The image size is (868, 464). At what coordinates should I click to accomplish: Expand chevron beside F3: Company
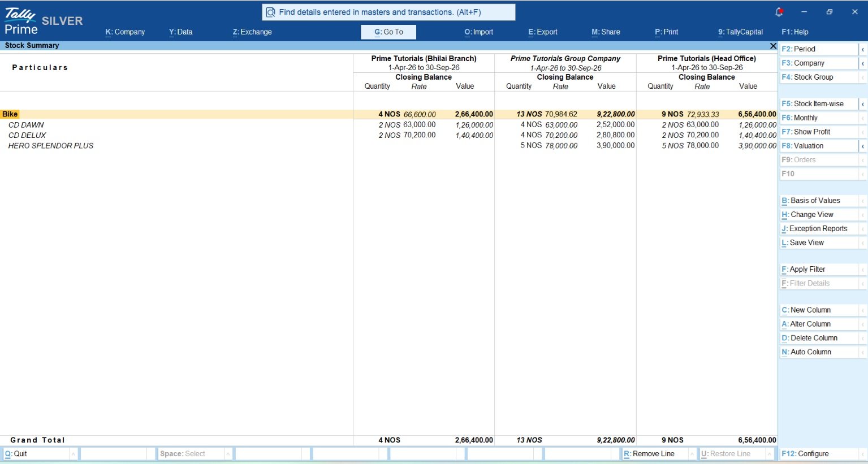click(863, 63)
